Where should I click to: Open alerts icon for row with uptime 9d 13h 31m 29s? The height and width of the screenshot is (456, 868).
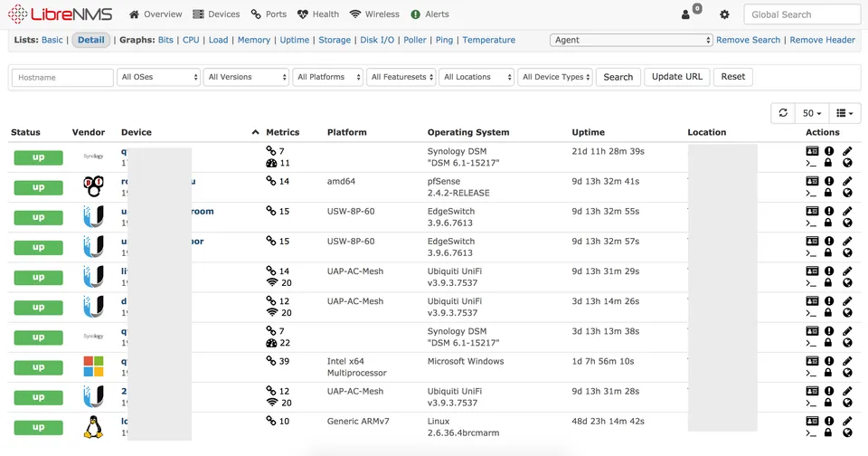(x=829, y=271)
